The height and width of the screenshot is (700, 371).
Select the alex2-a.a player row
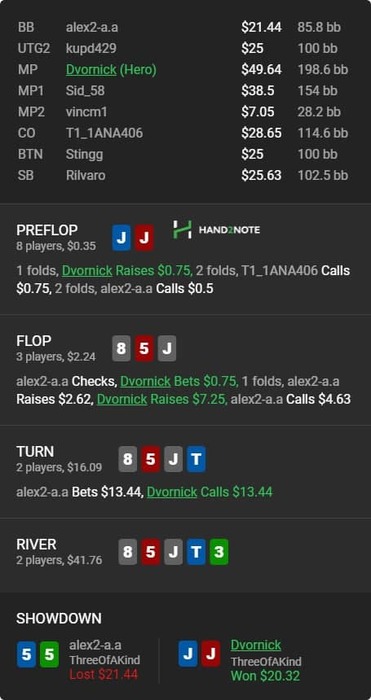click(x=183, y=27)
